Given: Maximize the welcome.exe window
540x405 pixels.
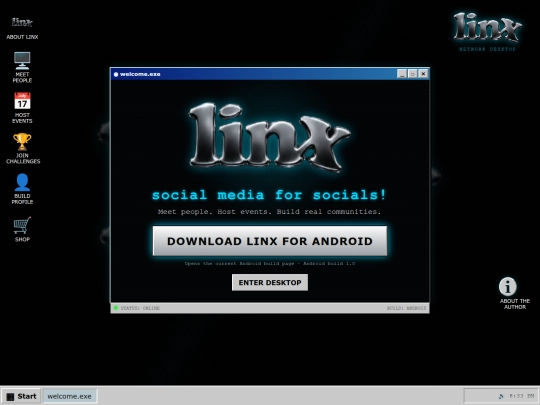Looking at the screenshot, I should [413, 74].
